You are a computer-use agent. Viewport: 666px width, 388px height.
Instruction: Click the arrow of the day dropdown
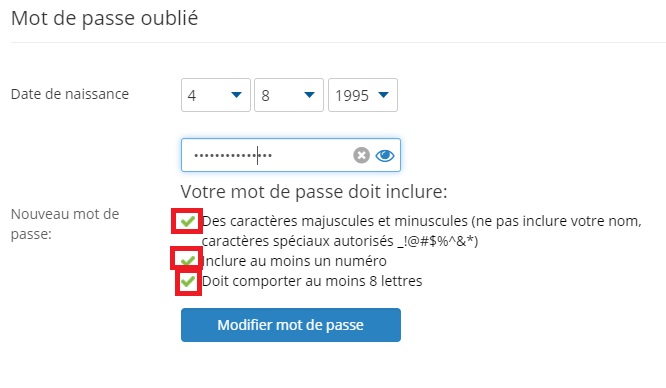click(x=236, y=95)
